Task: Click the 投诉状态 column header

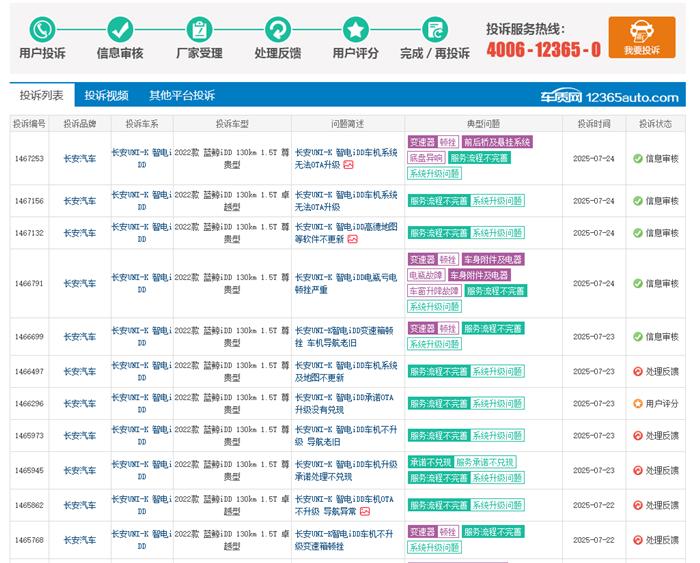Action: 655,124
